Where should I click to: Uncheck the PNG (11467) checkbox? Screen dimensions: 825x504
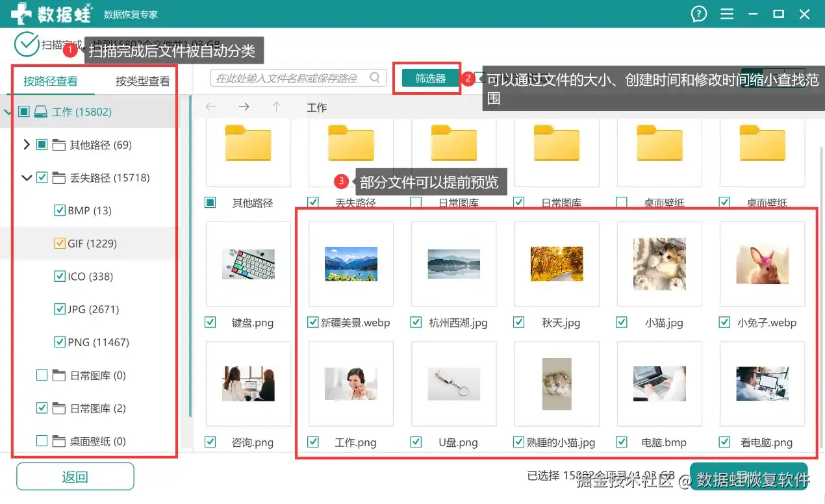(x=60, y=342)
